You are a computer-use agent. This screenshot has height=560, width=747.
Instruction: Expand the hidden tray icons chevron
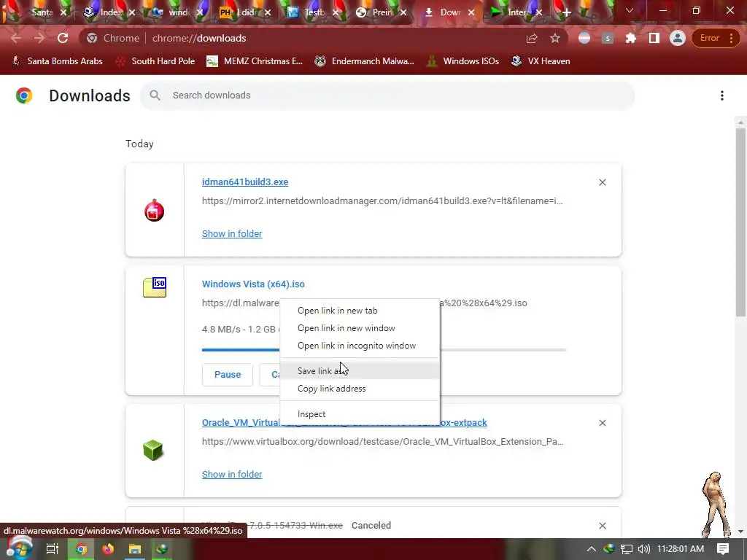tap(591, 549)
